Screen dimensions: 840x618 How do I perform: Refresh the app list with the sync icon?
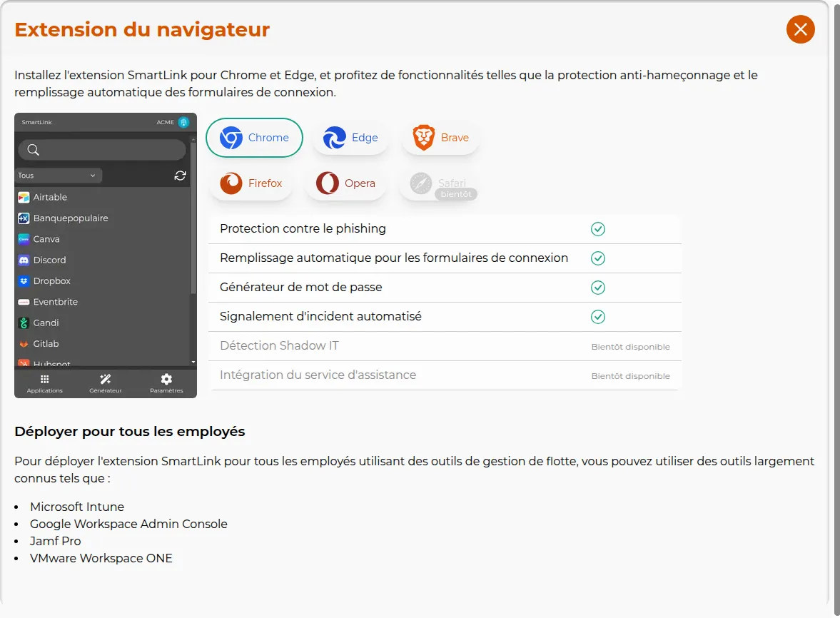[181, 175]
